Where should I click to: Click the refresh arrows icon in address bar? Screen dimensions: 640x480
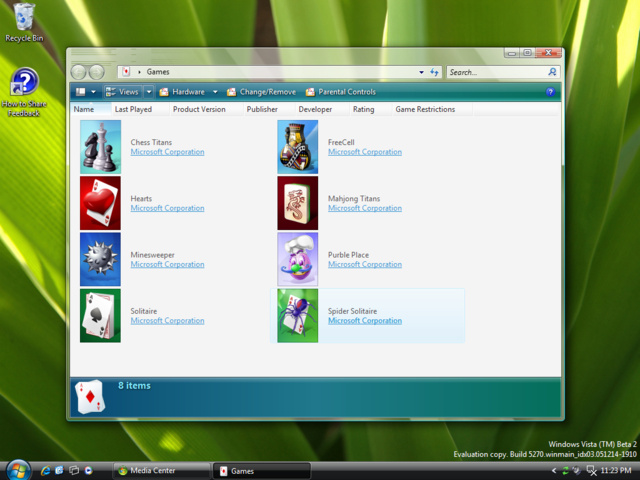tap(434, 72)
